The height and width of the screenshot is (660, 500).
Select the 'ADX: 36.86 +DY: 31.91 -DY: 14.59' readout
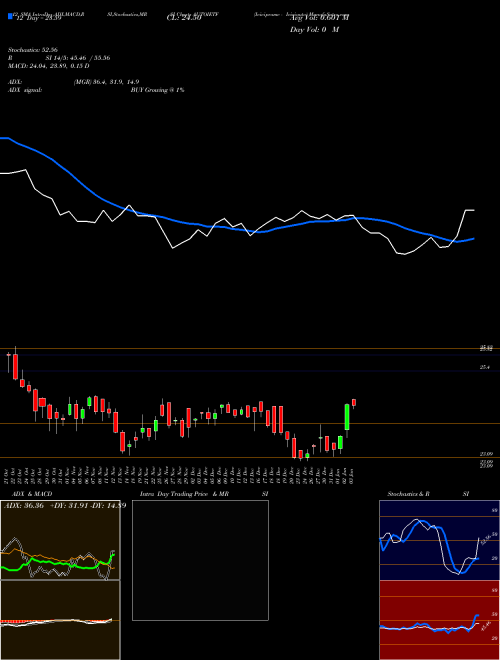65,505
